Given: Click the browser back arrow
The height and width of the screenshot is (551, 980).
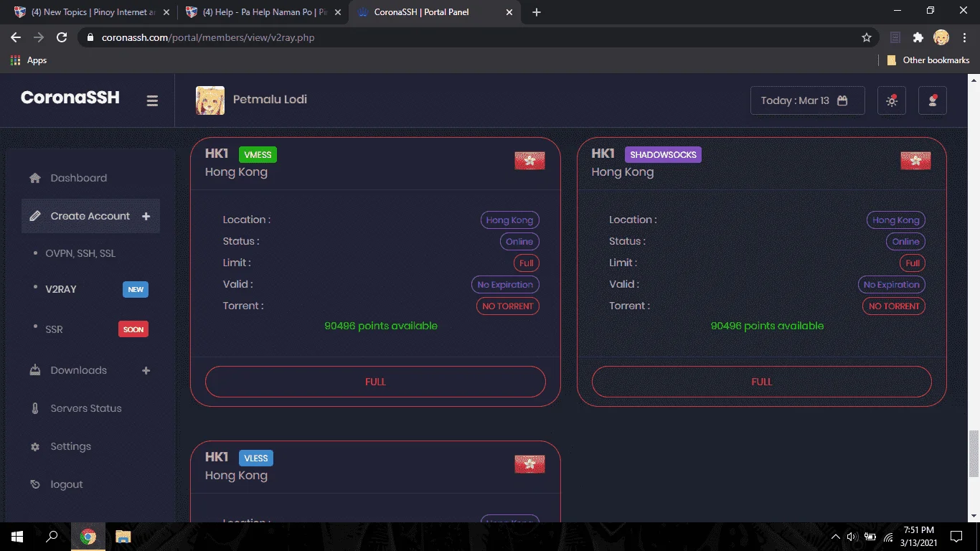Looking at the screenshot, I should pos(16,37).
